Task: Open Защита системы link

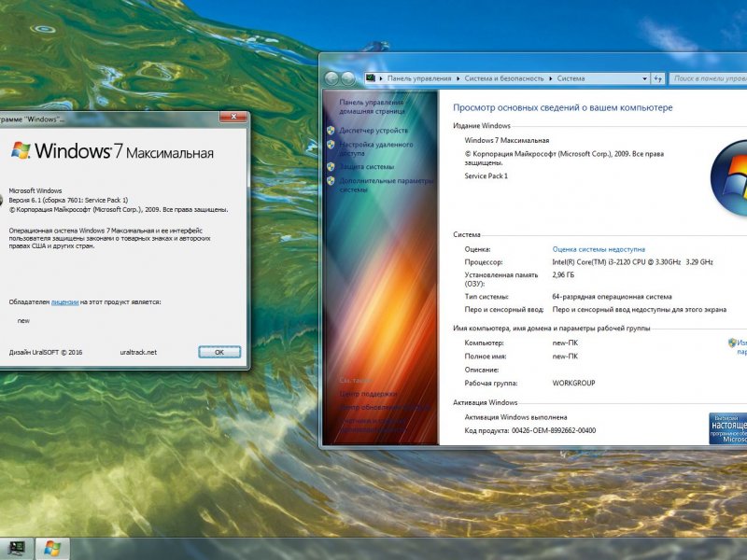Action: [366, 167]
